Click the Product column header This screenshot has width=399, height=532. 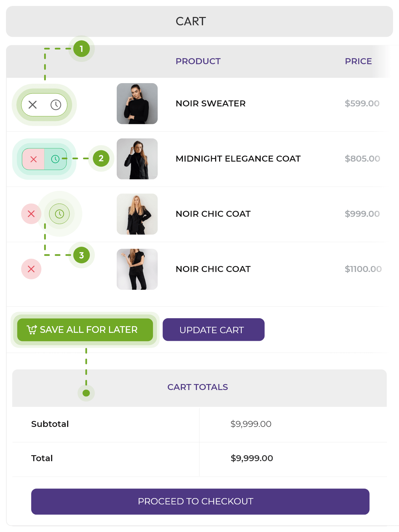(x=198, y=61)
